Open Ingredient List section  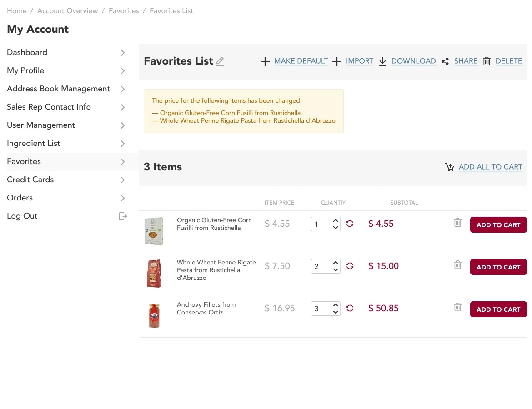pyautogui.click(x=33, y=143)
